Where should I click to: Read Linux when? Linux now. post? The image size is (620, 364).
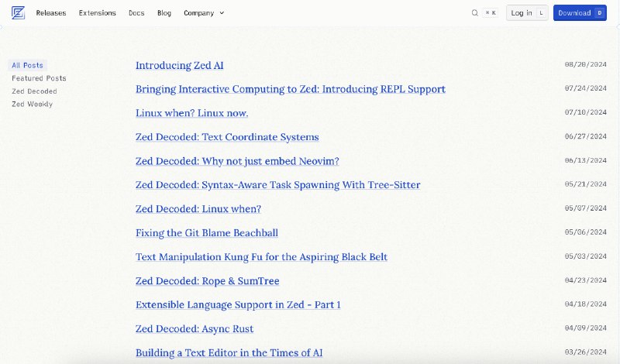click(191, 113)
